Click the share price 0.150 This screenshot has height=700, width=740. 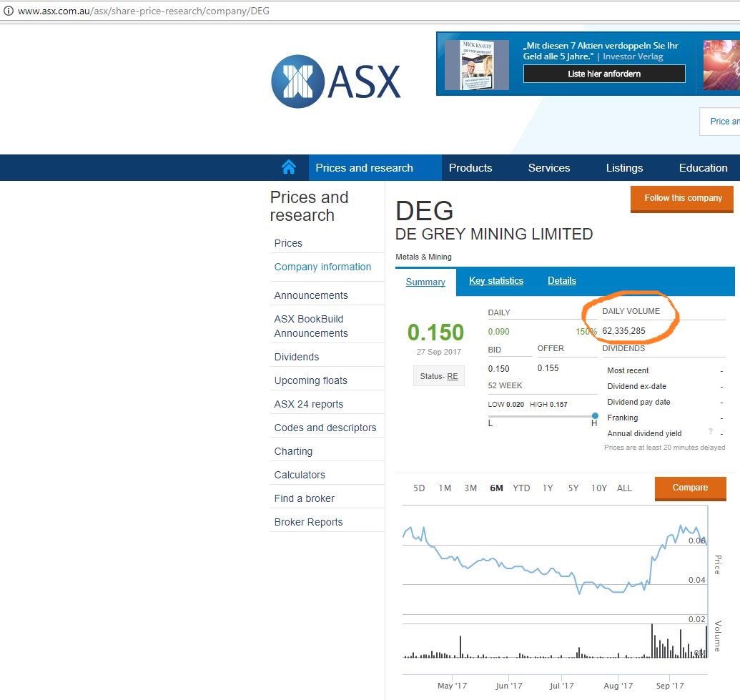pyautogui.click(x=435, y=332)
